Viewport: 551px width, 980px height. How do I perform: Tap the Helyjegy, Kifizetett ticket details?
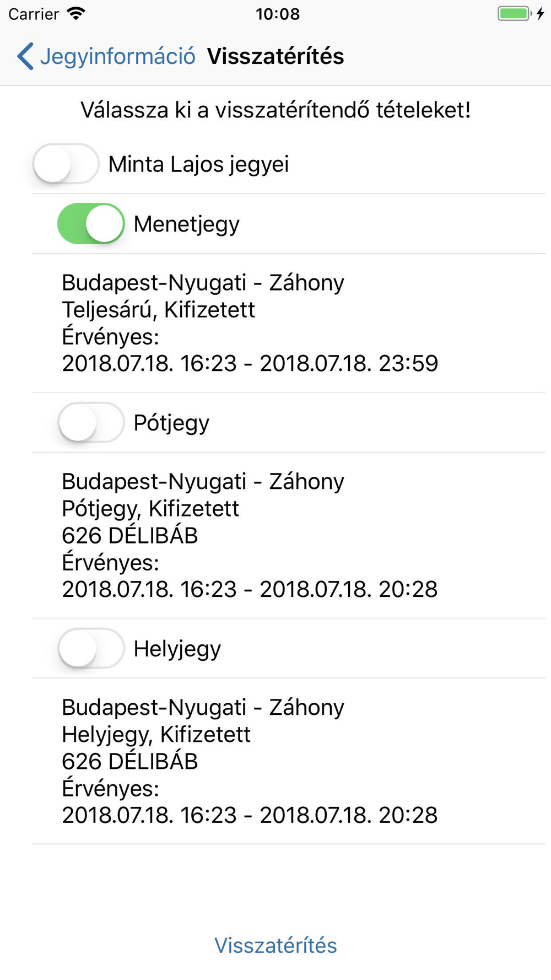(x=289, y=761)
